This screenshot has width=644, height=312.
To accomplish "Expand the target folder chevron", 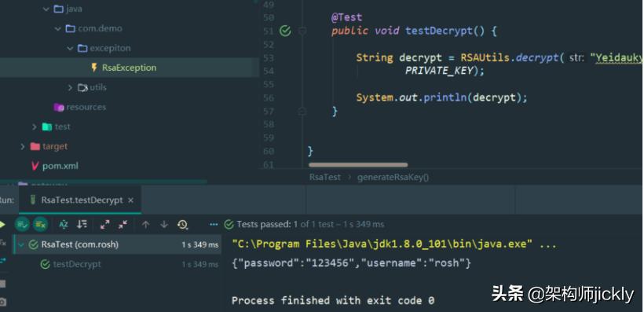I will (x=23, y=147).
